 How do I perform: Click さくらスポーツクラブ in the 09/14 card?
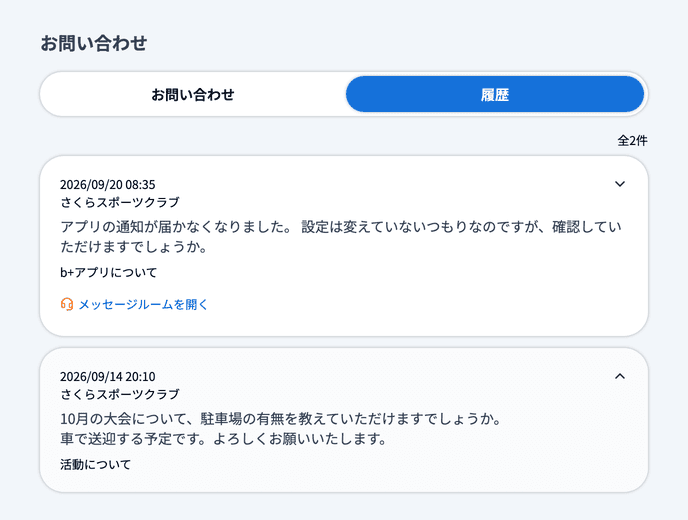tap(120, 394)
